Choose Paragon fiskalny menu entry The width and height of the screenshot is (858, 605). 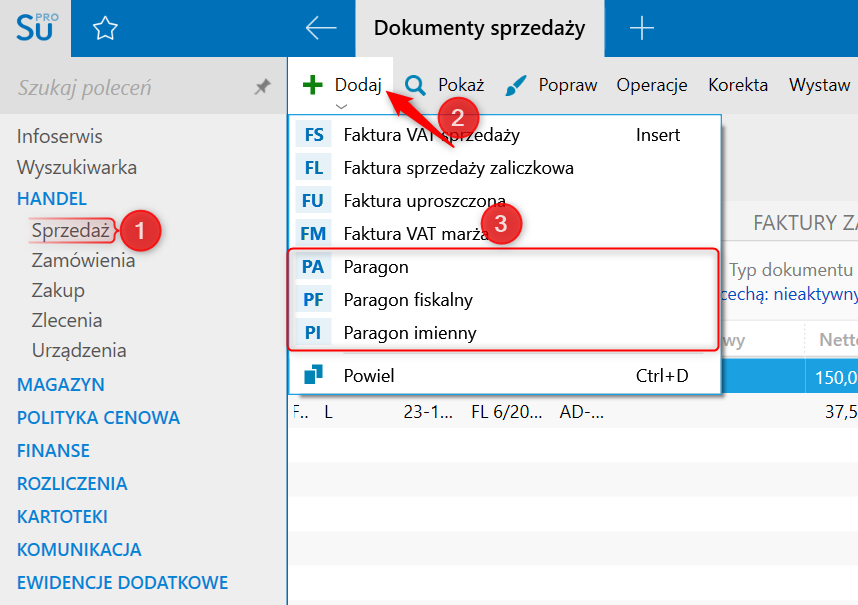tap(408, 300)
